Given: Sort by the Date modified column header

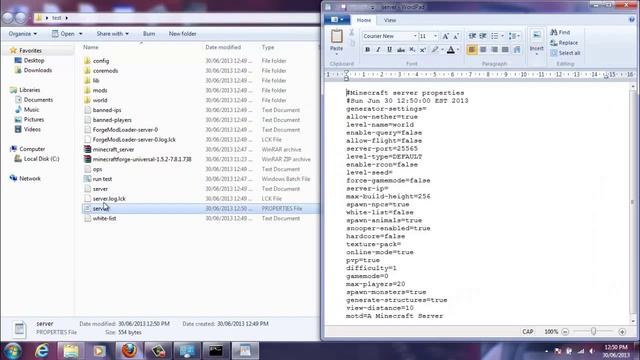Looking at the screenshot, I should click(223, 47).
